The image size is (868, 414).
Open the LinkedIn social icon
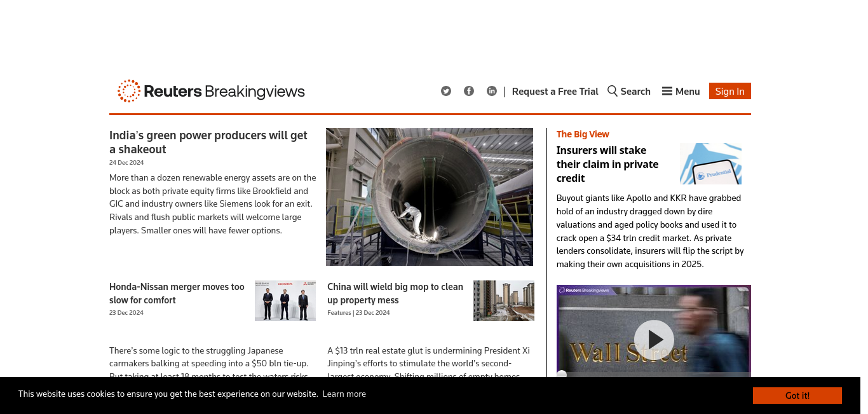pos(492,91)
